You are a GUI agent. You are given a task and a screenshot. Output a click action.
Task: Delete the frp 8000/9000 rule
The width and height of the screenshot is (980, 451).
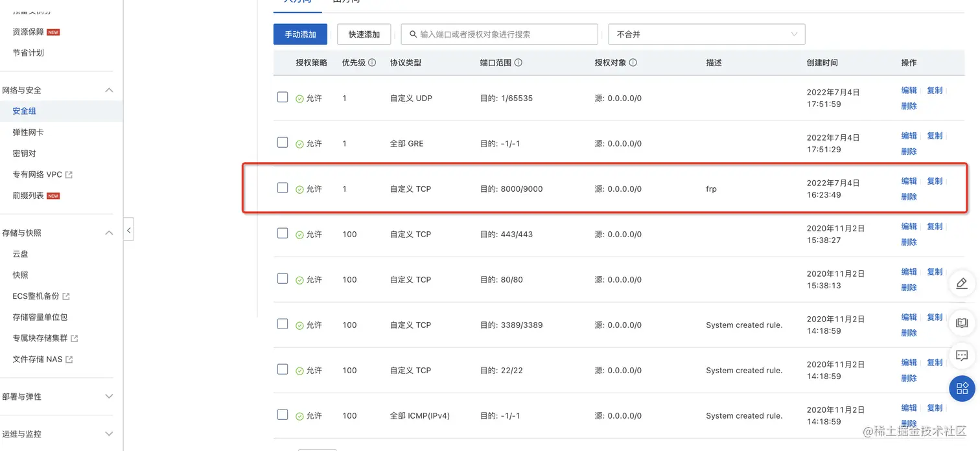909,197
